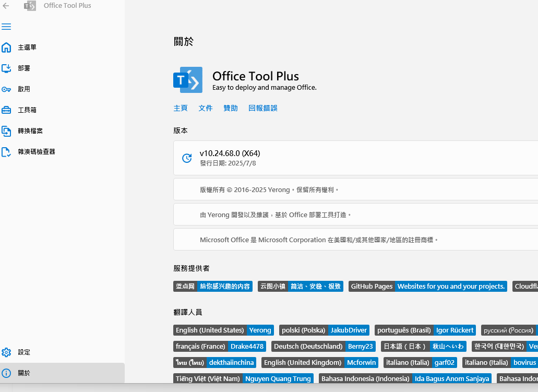
Task: Click the ไทย dekthaiinchina translator badge
Action: (x=215, y=362)
